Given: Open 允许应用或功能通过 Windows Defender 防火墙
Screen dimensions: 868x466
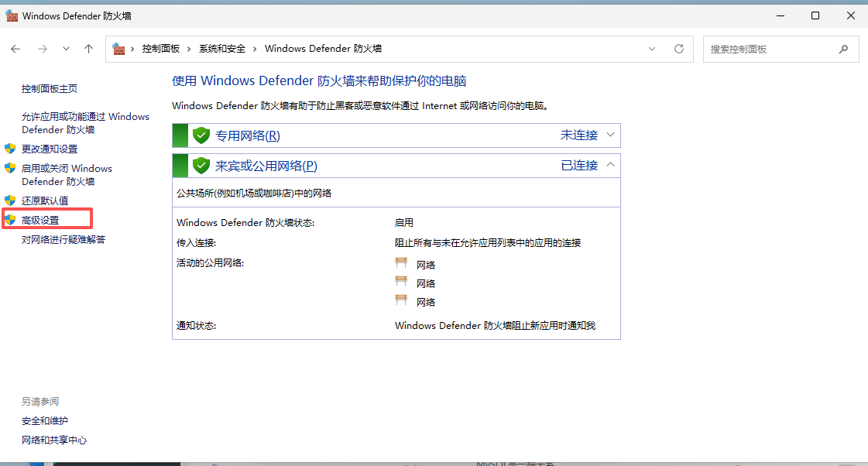Looking at the screenshot, I should click(85, 123).
